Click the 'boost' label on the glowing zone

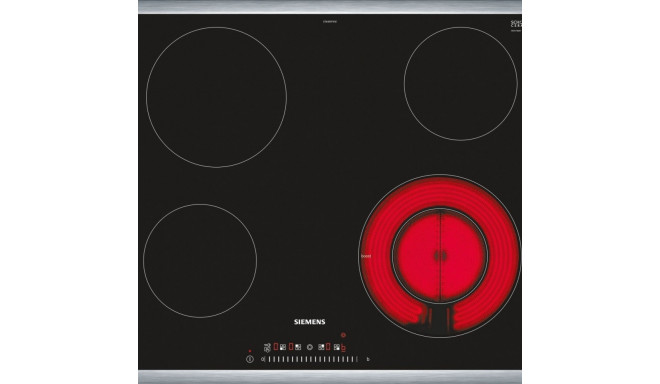pyautogui.click(x=366, y=256)
